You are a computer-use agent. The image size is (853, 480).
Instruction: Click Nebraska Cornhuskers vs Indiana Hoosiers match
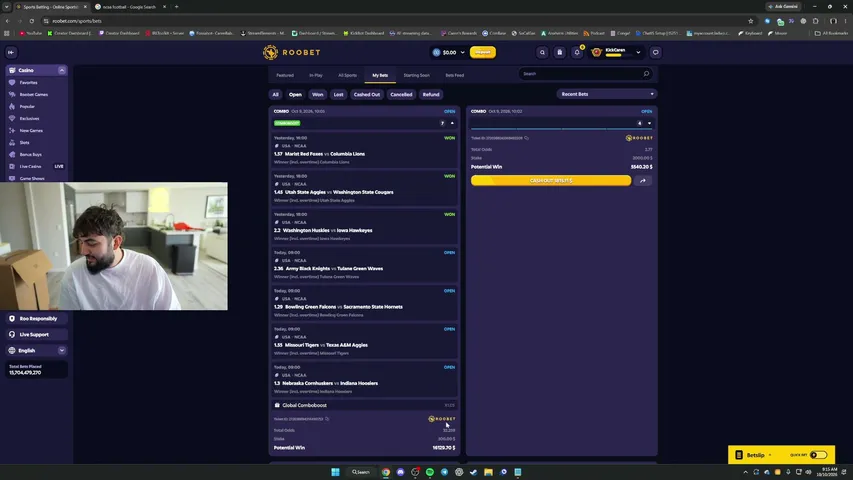330,383
